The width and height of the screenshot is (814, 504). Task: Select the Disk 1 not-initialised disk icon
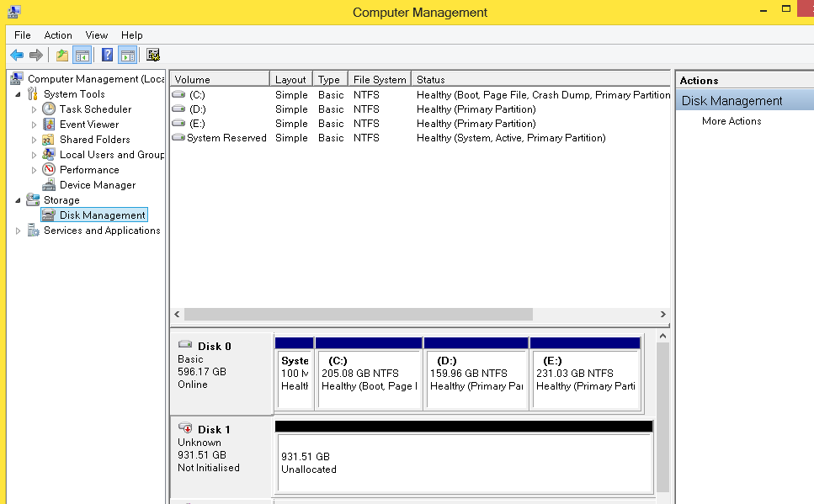pyautogui.click(x=186, y=429)
